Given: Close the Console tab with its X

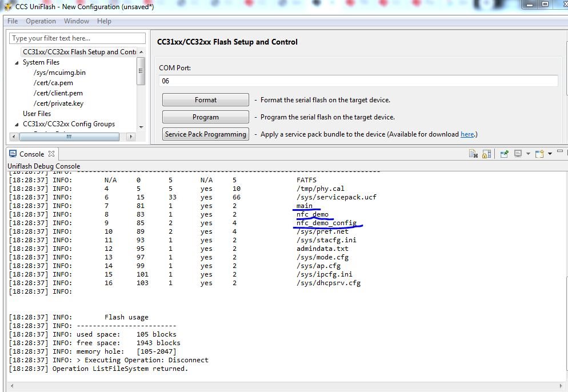Looking at the screenshot, I should coord(51,154).
